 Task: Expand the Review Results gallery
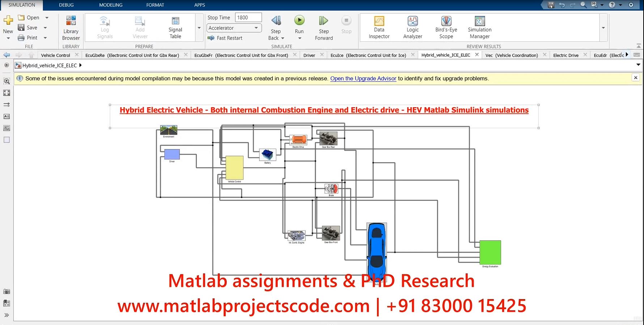603,28
